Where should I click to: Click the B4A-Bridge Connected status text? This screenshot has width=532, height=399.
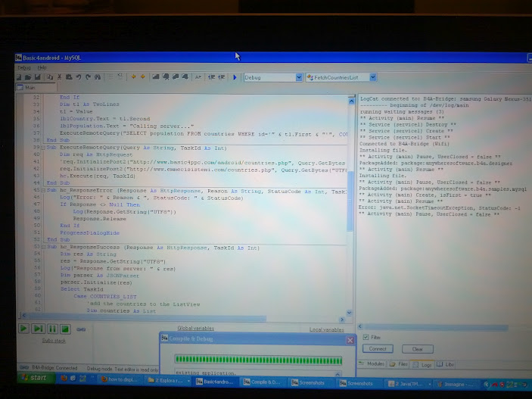pyautogui.click(x=54, y=368)
